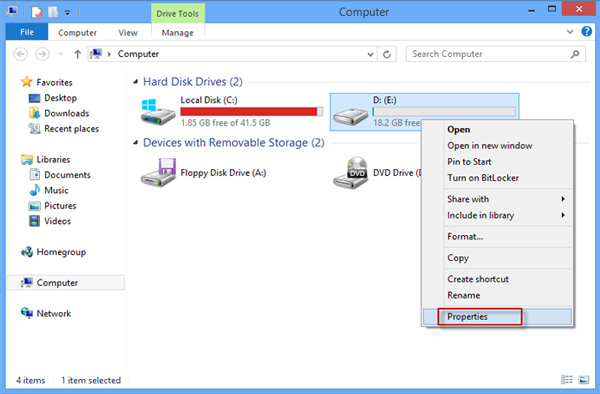Expand the Include in library submenu

pyautogui.click(x=497, y=215)
